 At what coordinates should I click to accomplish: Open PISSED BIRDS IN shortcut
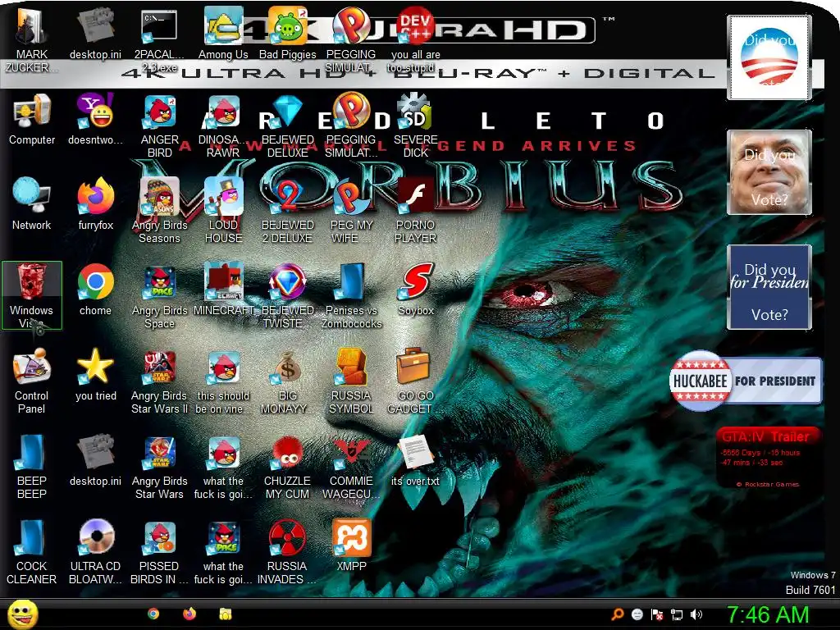pos(159,552)
